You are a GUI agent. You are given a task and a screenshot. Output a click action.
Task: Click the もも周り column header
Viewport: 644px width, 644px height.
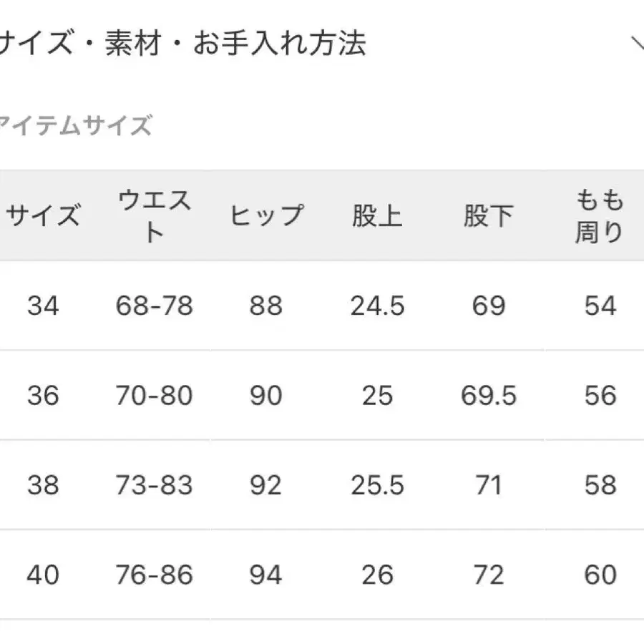tap(600, 215)
